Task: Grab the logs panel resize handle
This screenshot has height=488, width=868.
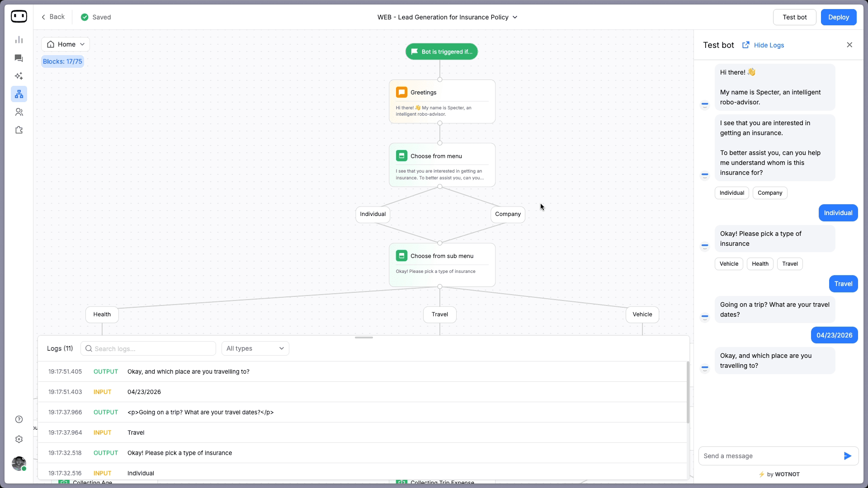Action: [x=363, y=338]
